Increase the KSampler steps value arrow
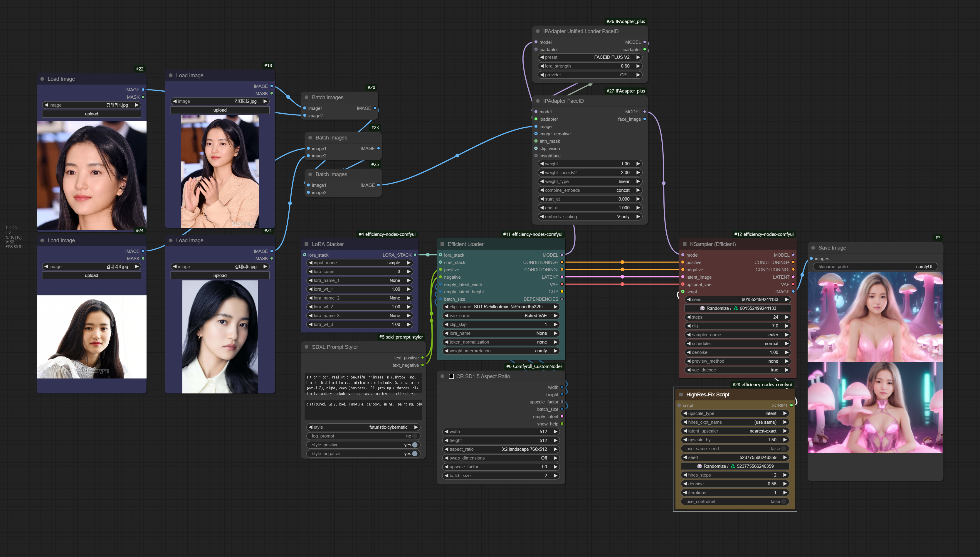The width and height of the screenshot is (980, 557). pyautogui.click(x=787, y=317)
